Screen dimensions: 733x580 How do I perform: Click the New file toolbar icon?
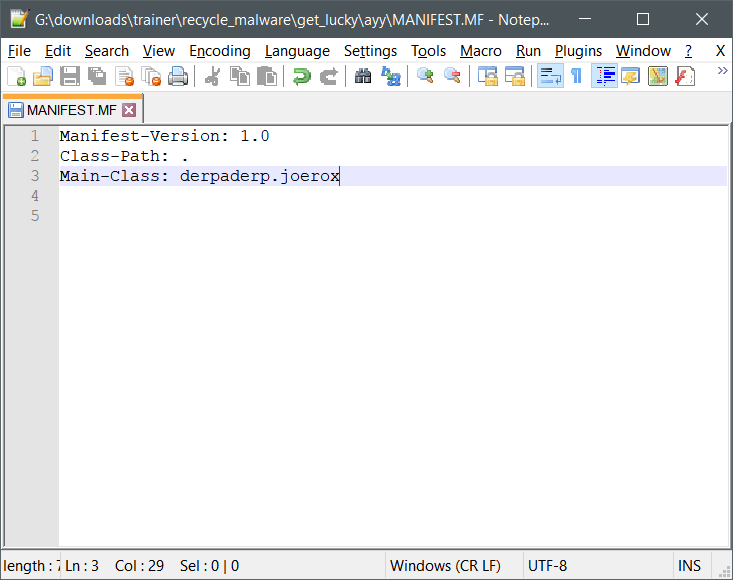point(17,76)
